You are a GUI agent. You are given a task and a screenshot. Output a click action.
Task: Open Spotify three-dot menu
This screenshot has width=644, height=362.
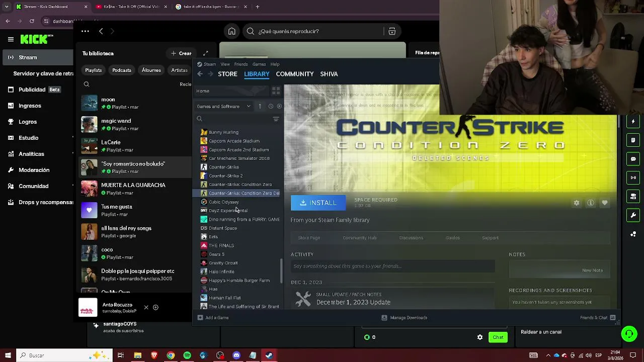pyautogui.click(x=85, y=31)
